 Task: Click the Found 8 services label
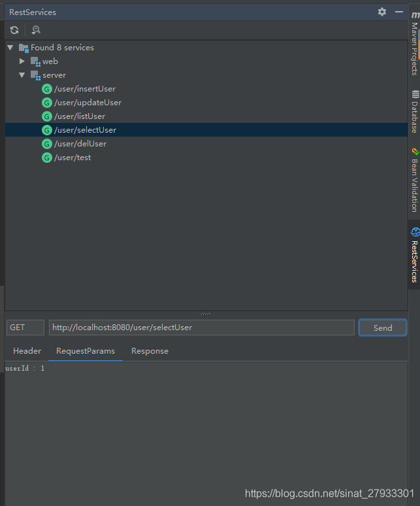pos(62,48)
